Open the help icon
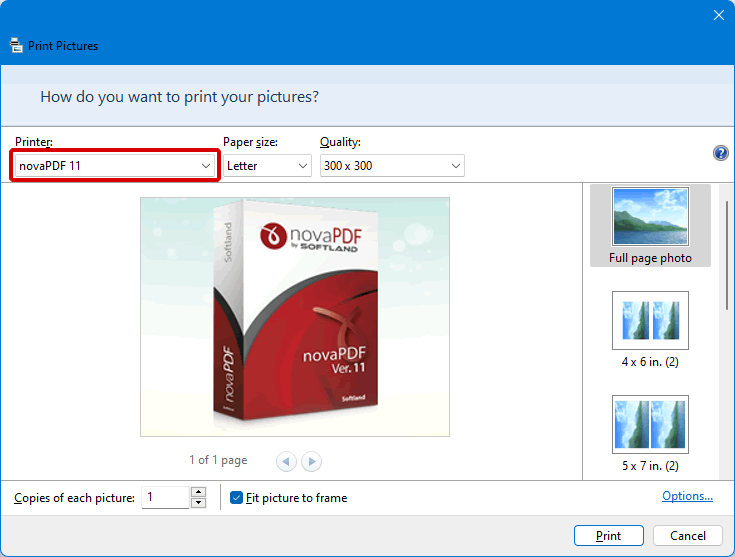This screenshot has width=735, height=557. (x=720, y=153)
